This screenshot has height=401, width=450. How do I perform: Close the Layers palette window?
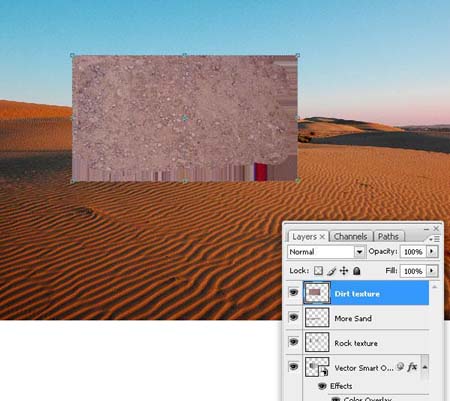tap(436, 228)
